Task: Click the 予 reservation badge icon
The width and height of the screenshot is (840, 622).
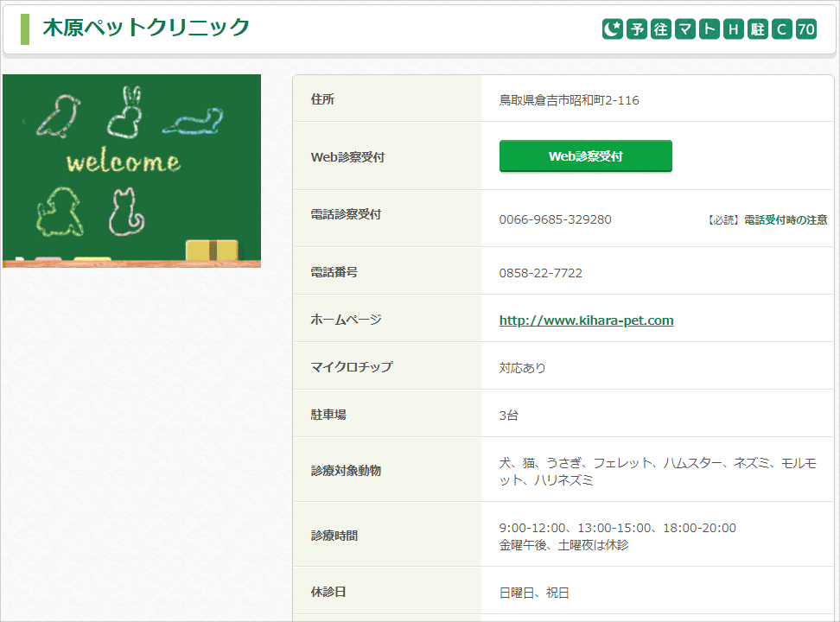Action: (x=637, y=29)
